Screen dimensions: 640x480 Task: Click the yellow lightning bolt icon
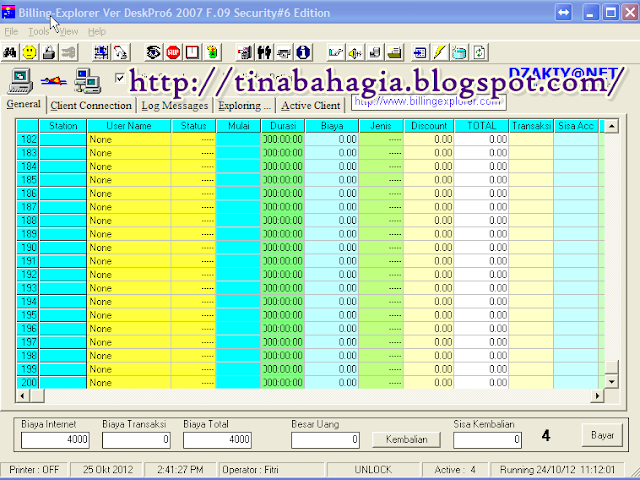pos(440,52)
